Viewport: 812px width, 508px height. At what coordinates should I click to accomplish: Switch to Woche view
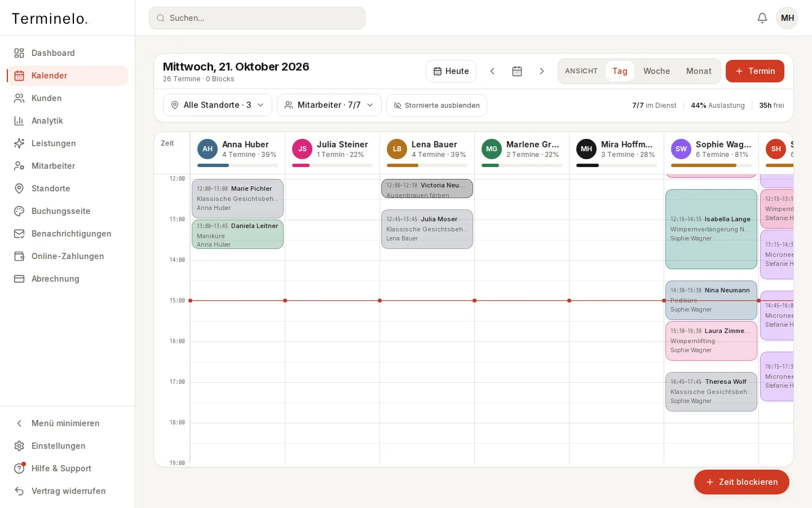point(656,71)
